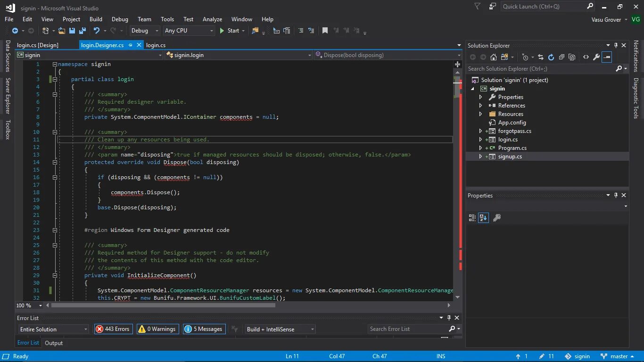Open Properties wrench icon in Solution Explorer
Image resolution: width=644 pixels, height=362 pixels.
coord(596,57)
